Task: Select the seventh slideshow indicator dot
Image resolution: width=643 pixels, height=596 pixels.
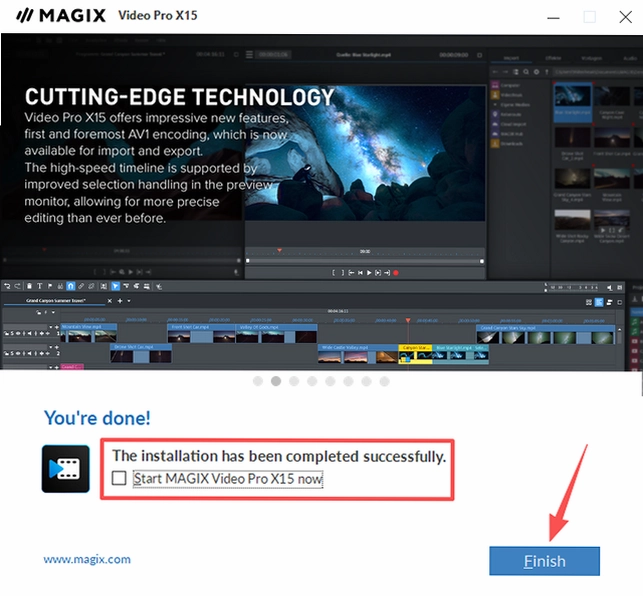Action: point(366,381)
